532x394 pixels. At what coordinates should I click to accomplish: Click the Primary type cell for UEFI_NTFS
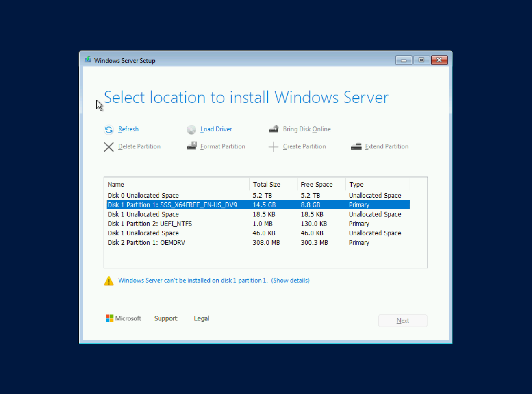pos(359,224)
